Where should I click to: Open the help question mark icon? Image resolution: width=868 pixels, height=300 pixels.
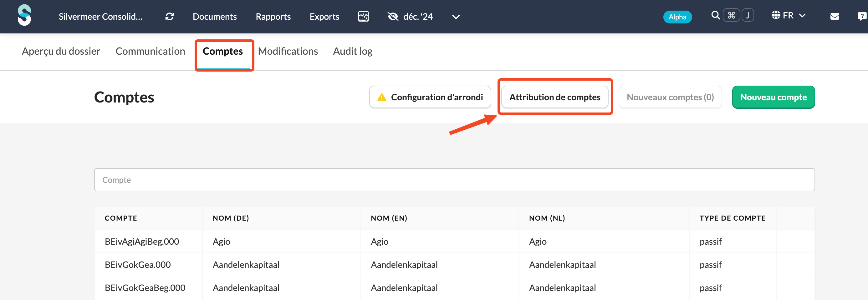[862, 16]
